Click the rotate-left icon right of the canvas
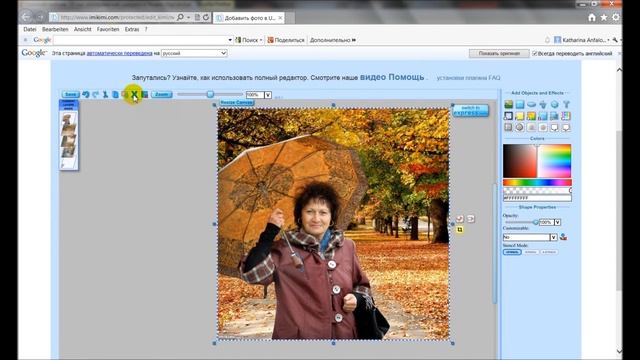The height and width of the screenshot is (360, 640). pos(460,219)
